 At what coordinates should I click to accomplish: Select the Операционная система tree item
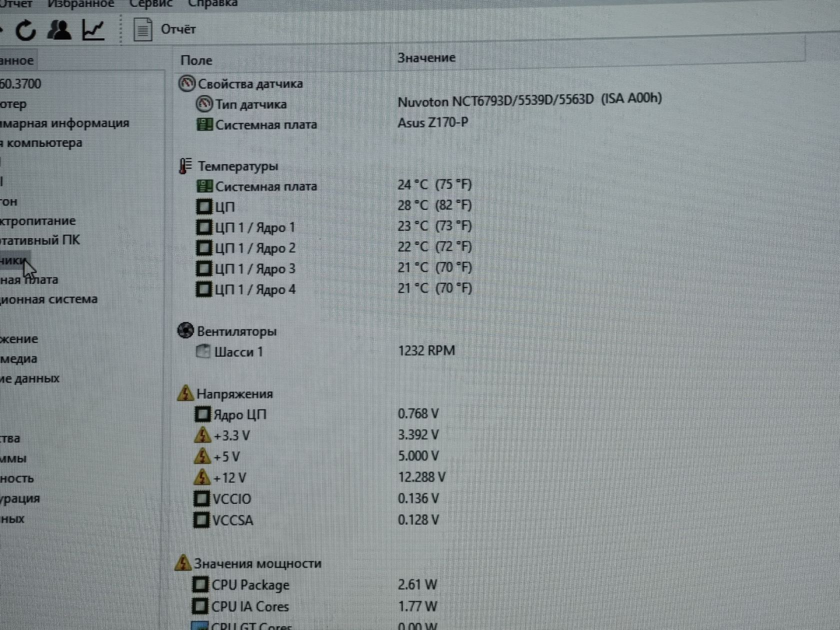point(48,299)
